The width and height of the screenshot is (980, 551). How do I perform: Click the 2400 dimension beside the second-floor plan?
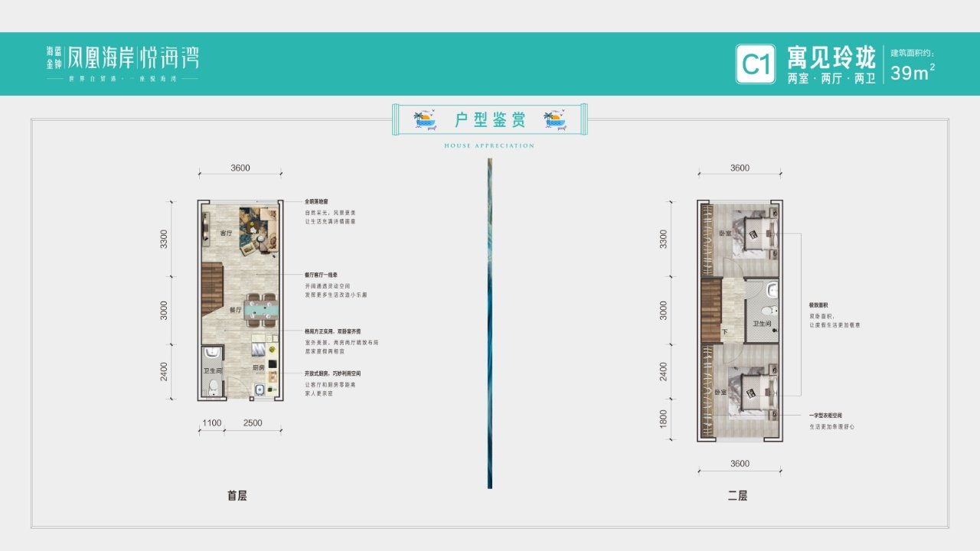663,372
